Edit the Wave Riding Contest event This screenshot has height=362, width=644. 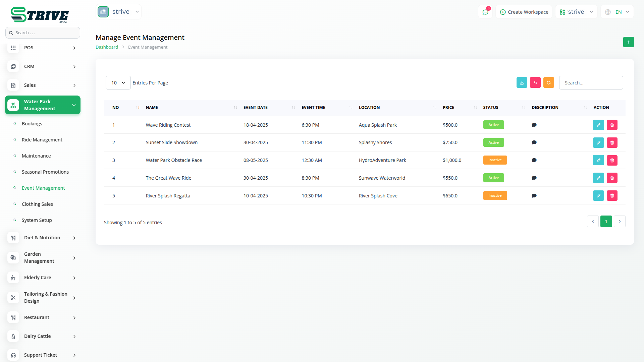click(x=598, y=125)
